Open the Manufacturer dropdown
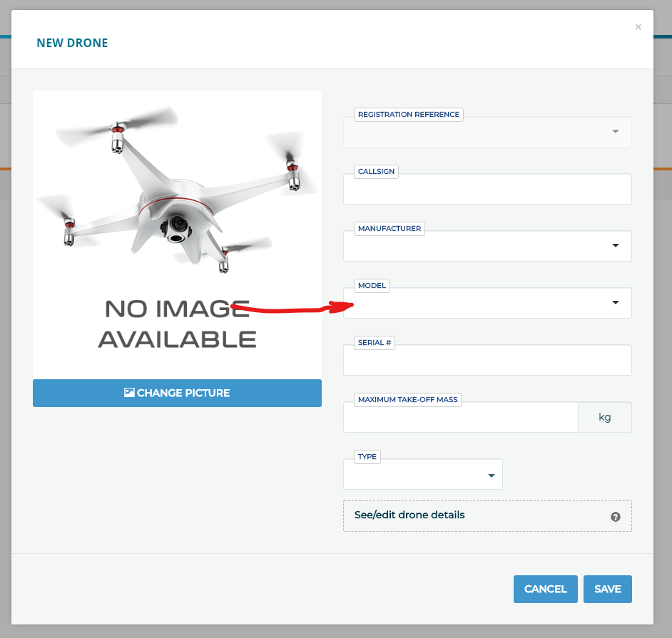 [x=487, y=246]
